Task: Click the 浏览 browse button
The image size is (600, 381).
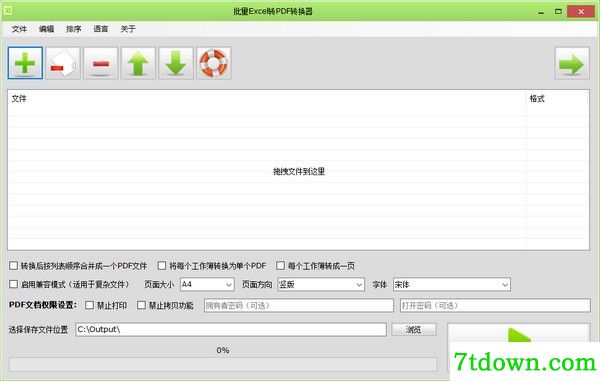Action: point(414,329)
